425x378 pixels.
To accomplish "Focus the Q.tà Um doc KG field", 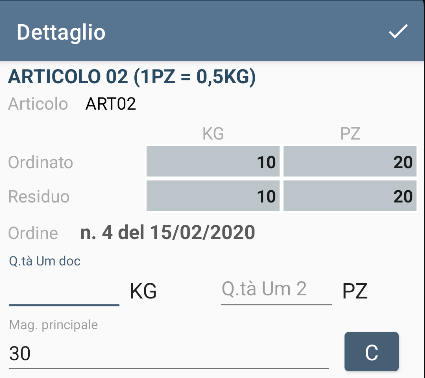I will coord(64,291).
